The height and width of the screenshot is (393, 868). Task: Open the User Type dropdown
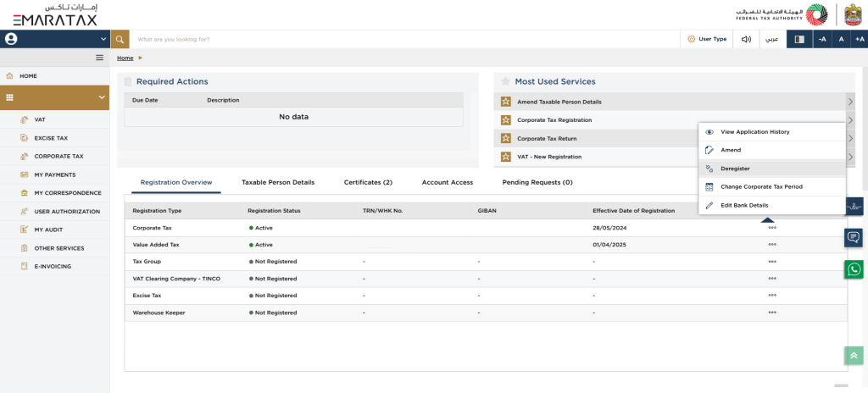coord(706,39)
